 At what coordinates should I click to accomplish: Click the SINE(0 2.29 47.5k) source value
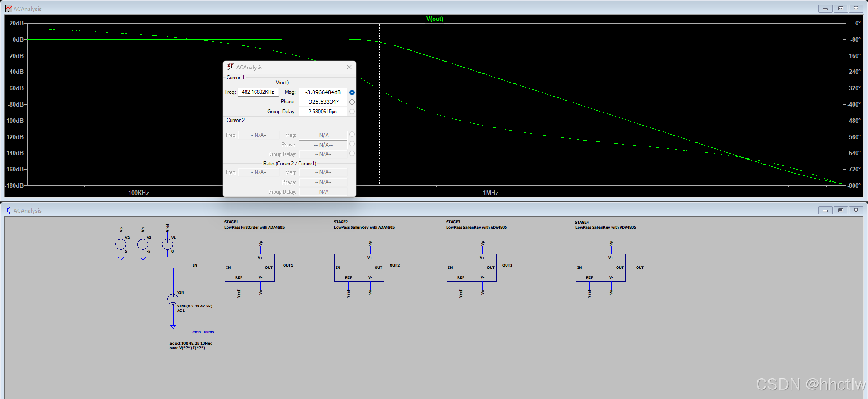[195, 306]
